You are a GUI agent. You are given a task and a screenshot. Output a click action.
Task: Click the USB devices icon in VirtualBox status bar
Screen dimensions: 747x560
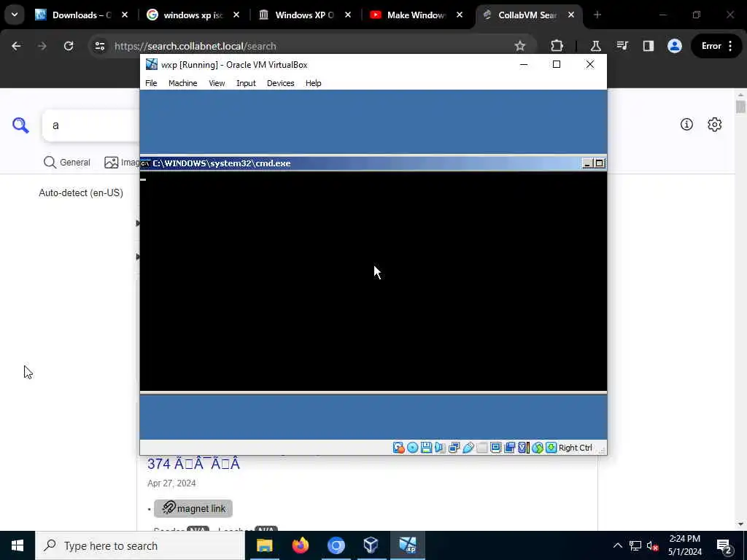coord(468,448)
